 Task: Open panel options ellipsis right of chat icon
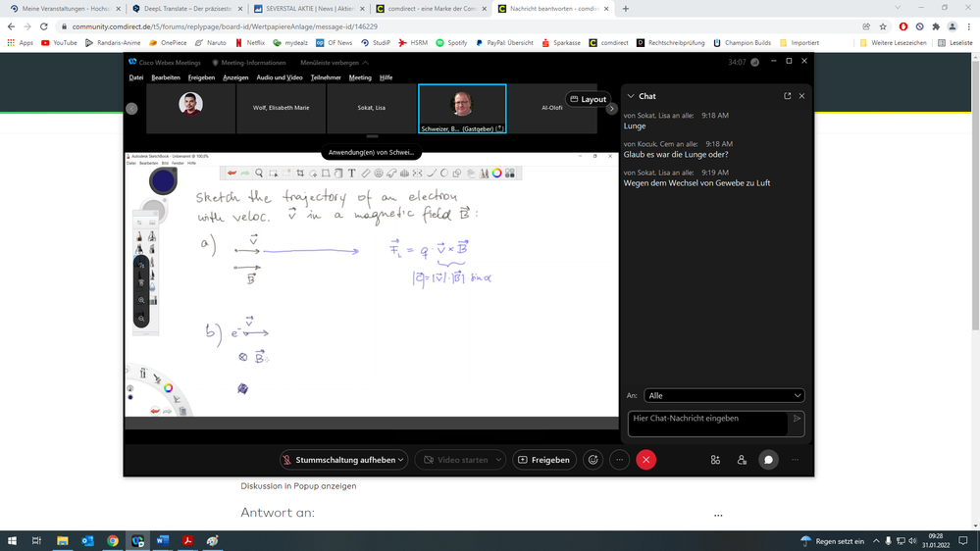tap(795, 460)
